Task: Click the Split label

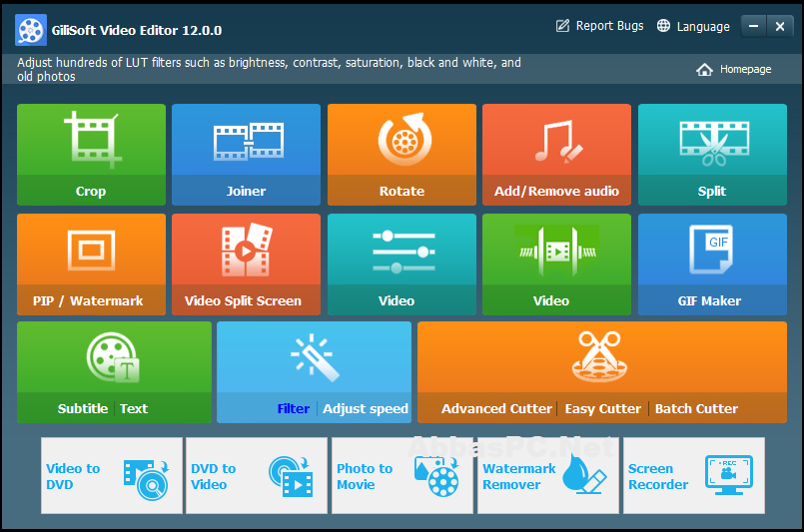Action: pyautogui.click(x=712, y=192)
